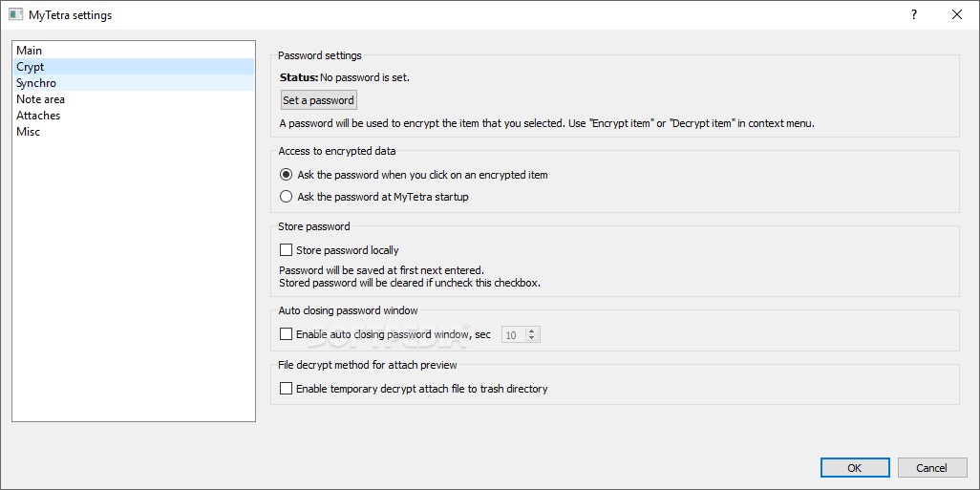Decrease the auto closing seconds spinner
Image resolution: width=980 pixels, height=490 pixels.
point(532,339)
